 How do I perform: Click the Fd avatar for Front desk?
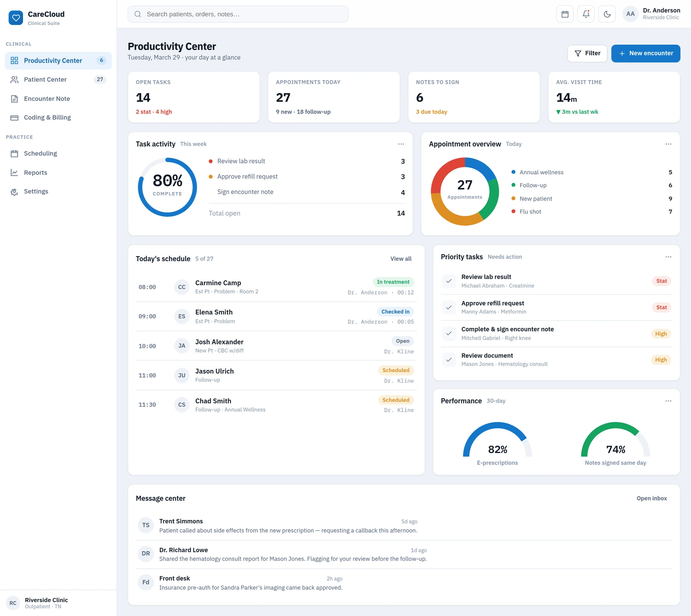pos(145,582)
